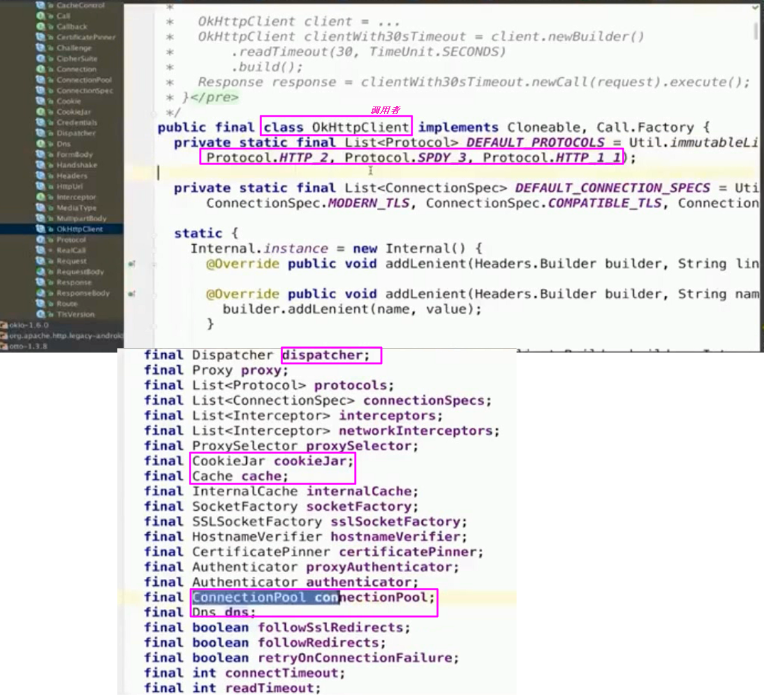This screenshot has width=764, height=700.
Task: Click the 'certificatePinner' field name
Action: coord(408,552)
